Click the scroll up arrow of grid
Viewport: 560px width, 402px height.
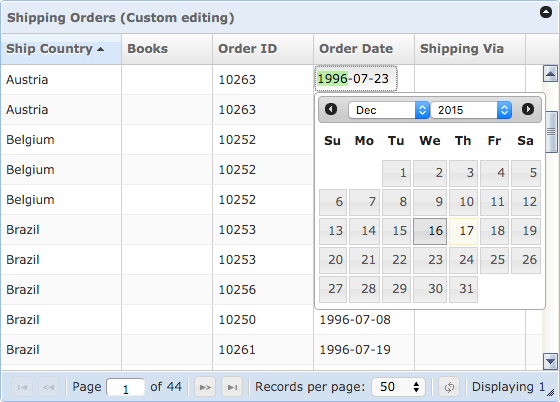tap(550, 74)
